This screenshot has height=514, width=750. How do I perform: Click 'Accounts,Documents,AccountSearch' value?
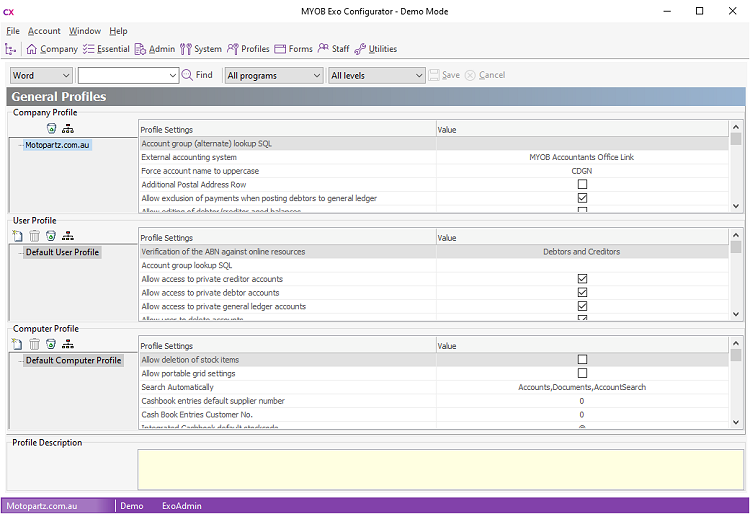582,387
